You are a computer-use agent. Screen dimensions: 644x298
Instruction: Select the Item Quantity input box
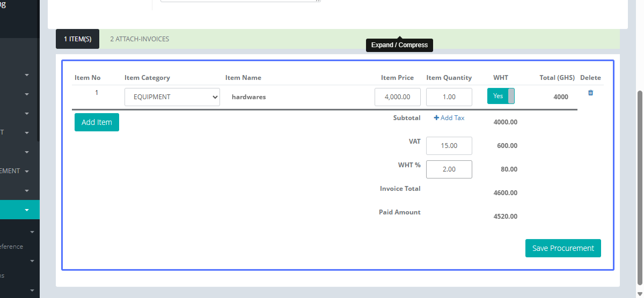[449, 97]
